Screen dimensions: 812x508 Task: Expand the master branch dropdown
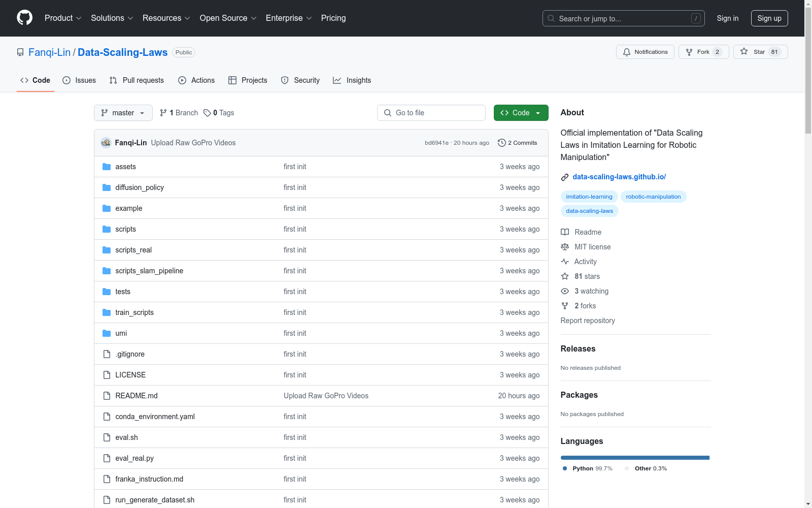click(123, 113)
